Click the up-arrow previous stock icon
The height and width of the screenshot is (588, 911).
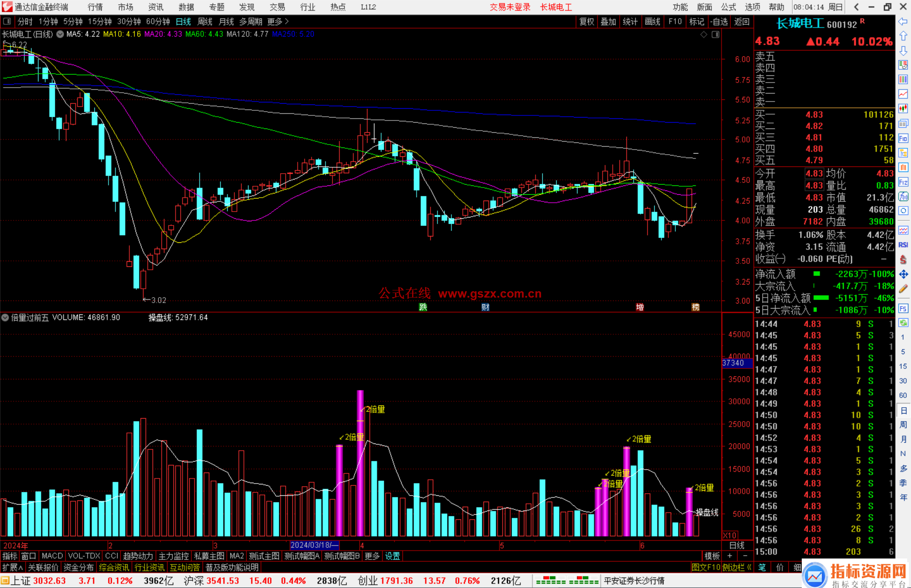[x=903, y=36]
